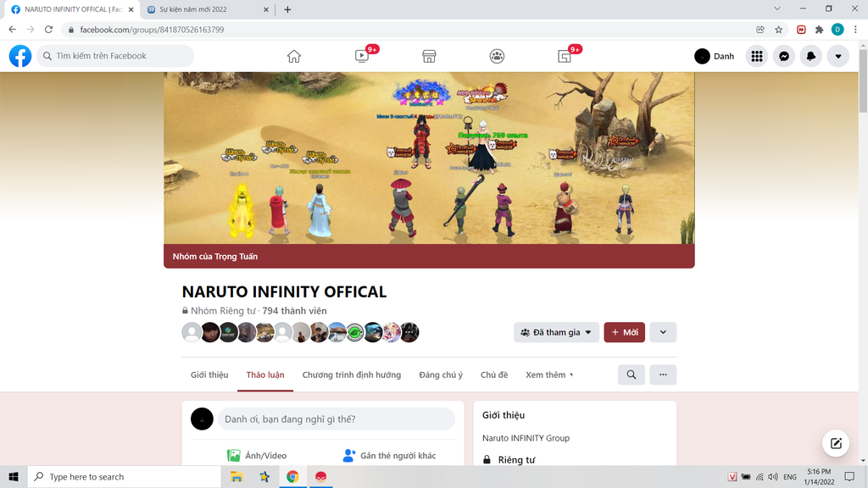Open the Chủ đề tab
This screenshot has height=488, width=868.
pyautogui.click(x=494, y=374)
